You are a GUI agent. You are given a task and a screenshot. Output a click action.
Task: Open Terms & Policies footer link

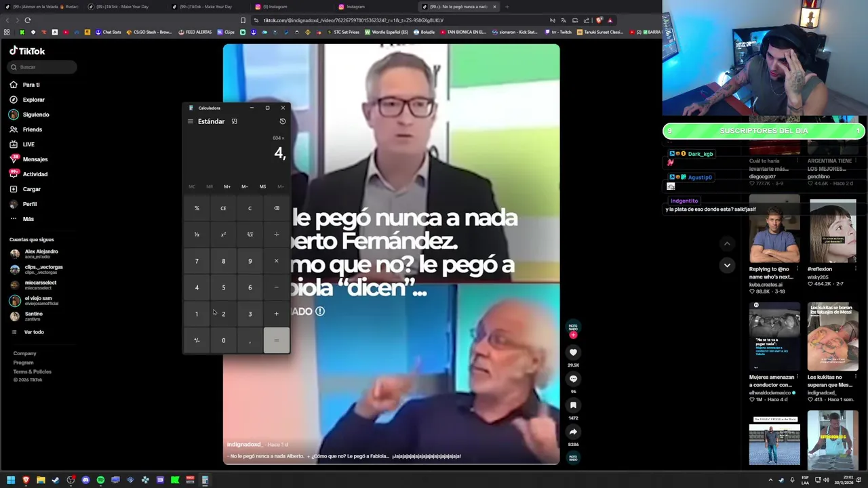[x=32, y=371]
